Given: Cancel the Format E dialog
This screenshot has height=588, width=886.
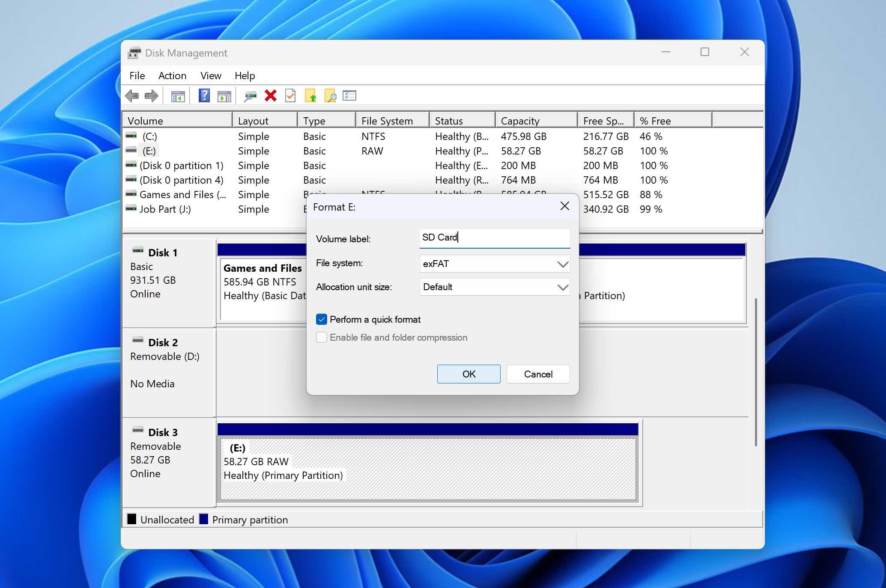Looking at the screenshot, I should coord(537,374).
